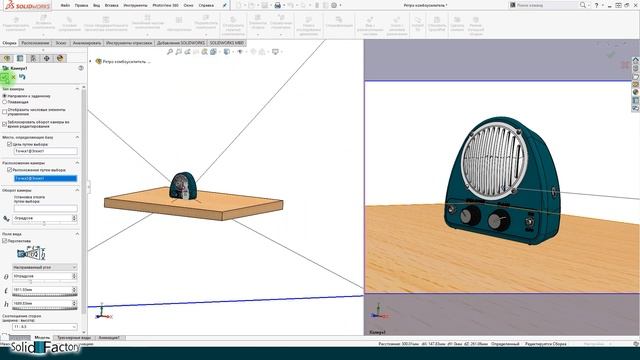Switch to the first Assembly ribbon tab
640x360 pixels.
point(9,43)
